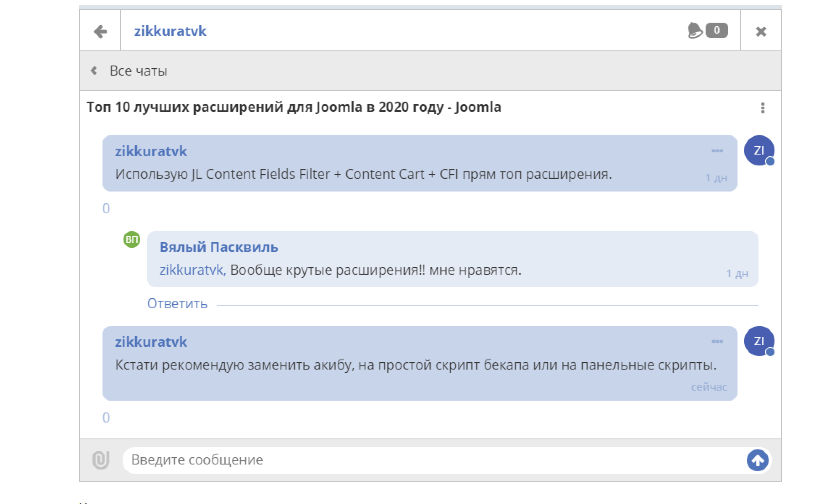Click Ответить to reply
The width and height of the screenshot is (840, 504).
tap(177, 303)
